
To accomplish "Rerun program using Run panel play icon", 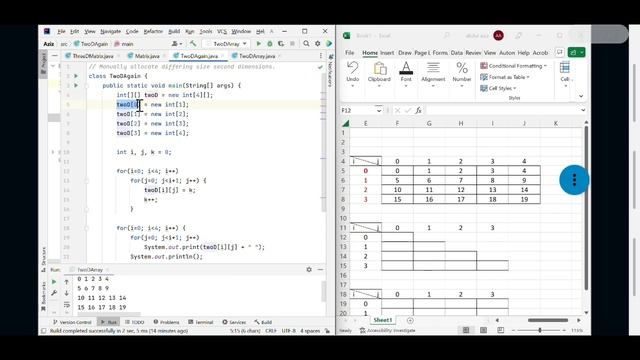I will 54,282.
